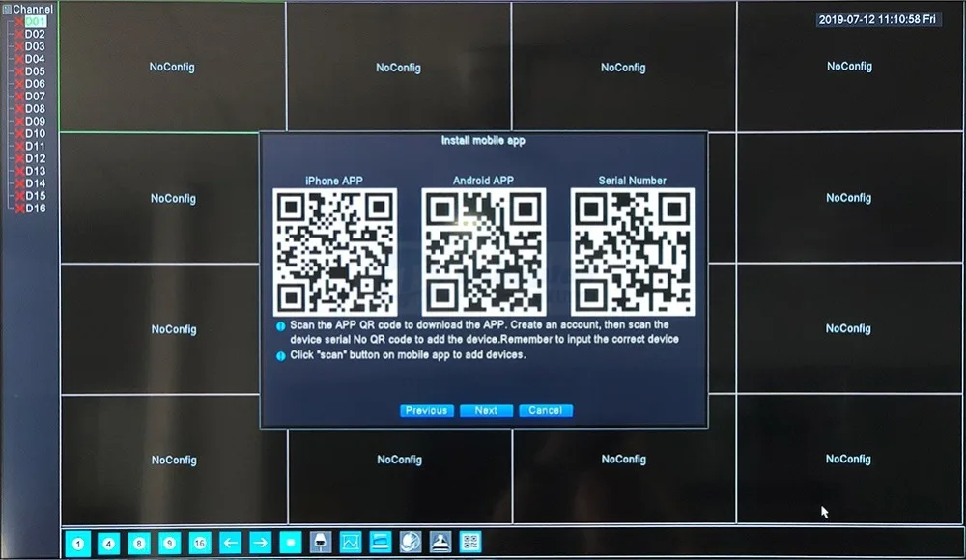Select channel D10 in the list
Viewport: 966px width, 560px height.
coord(35,133)
